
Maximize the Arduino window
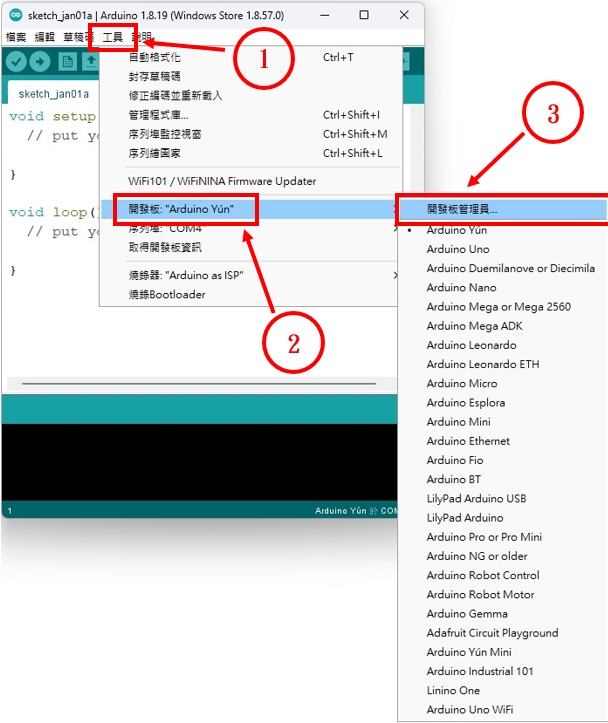click(364, 15)
